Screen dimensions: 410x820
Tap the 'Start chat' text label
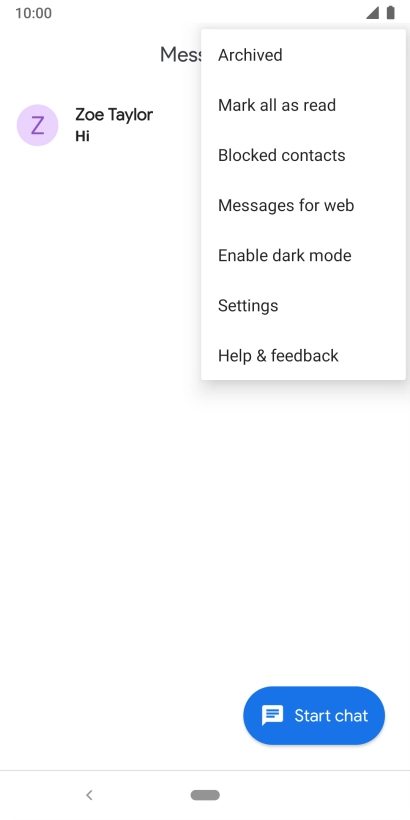[331, 715]
